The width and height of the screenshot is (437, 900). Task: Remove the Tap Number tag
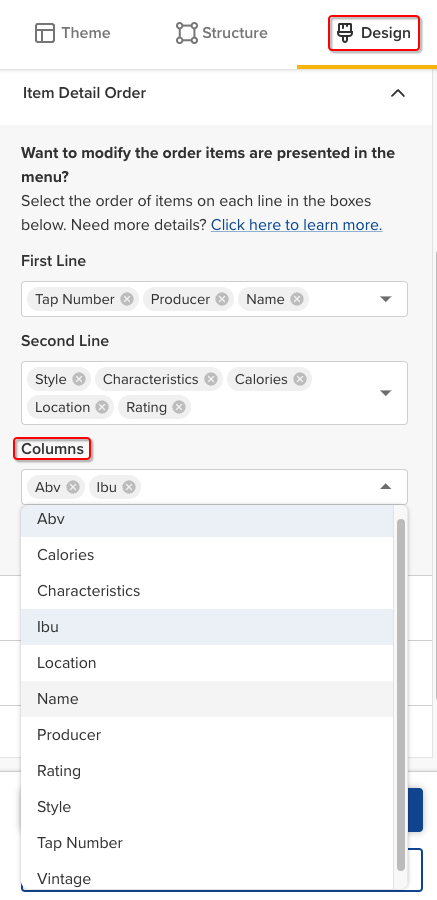click(127, 299)
